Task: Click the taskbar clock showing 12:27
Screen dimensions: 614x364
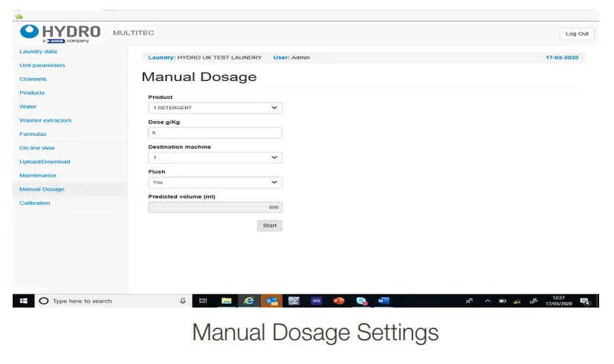Action: coord(559,301)
